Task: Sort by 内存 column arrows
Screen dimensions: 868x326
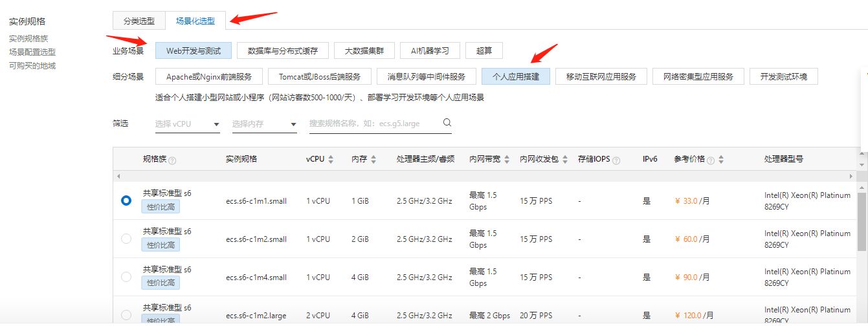Action: pos(373,159)
